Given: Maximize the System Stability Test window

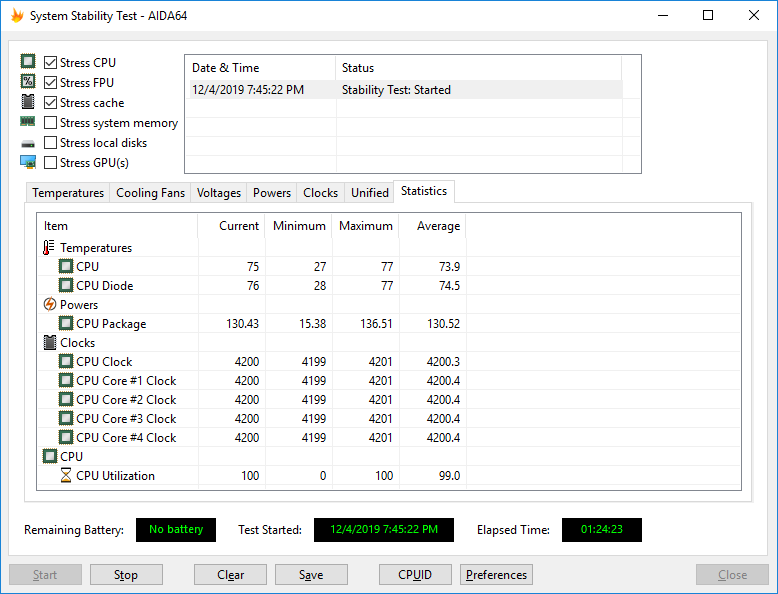Looking at the screenshot, I should pyautogui.click(x=708, y=15).
